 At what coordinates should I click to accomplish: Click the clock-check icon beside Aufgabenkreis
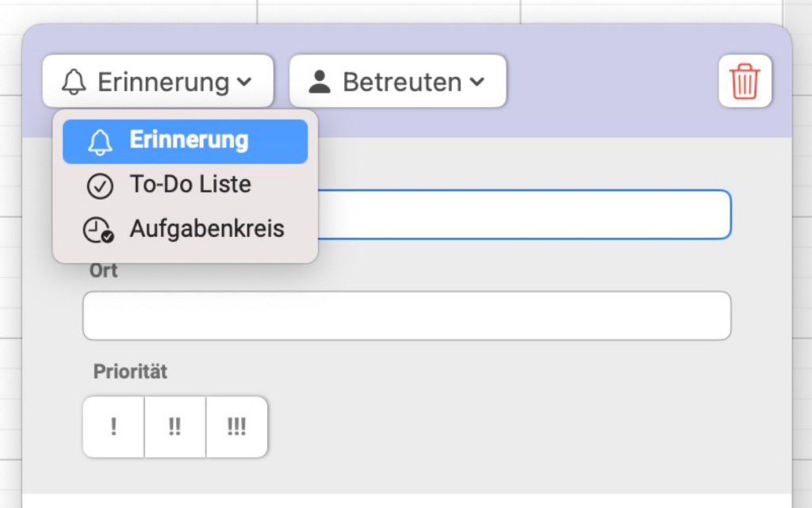98,230
